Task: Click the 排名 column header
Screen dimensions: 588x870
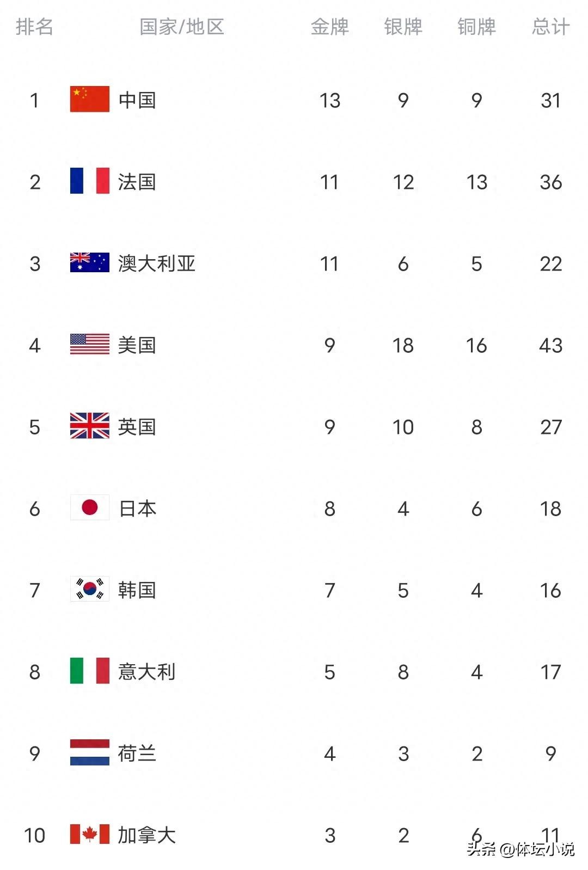Action: click(34, 27)
